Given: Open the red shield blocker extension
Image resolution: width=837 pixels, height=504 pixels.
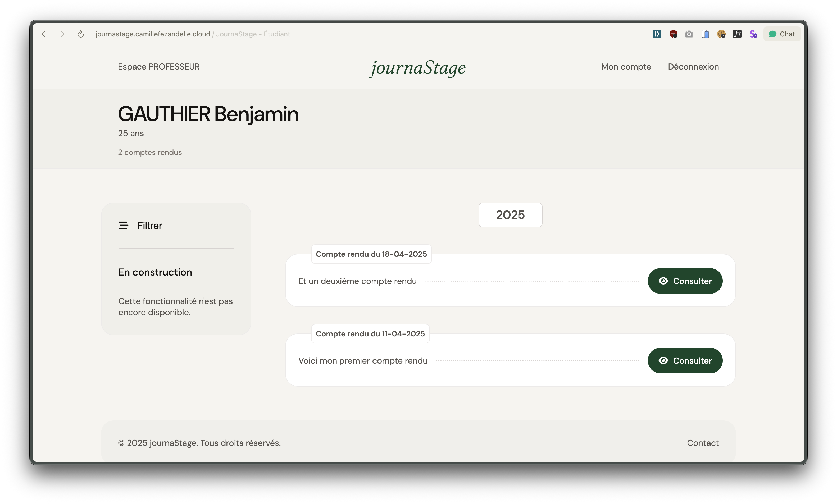Looking at the screenshot, I should (673, 34).
